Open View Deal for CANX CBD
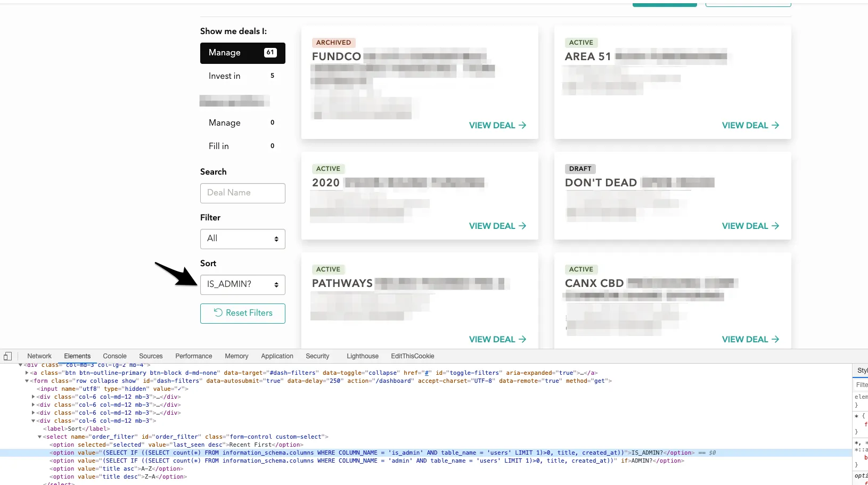The image size is (868, 485). pyautogui.click(x=750, y=339)
